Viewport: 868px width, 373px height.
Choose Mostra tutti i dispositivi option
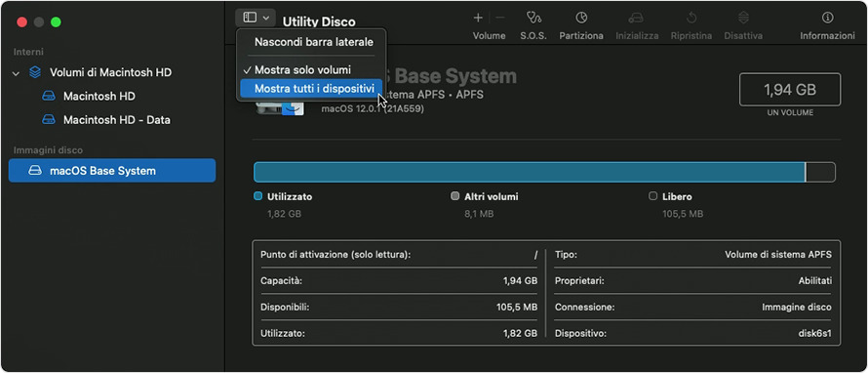[311, 88]
